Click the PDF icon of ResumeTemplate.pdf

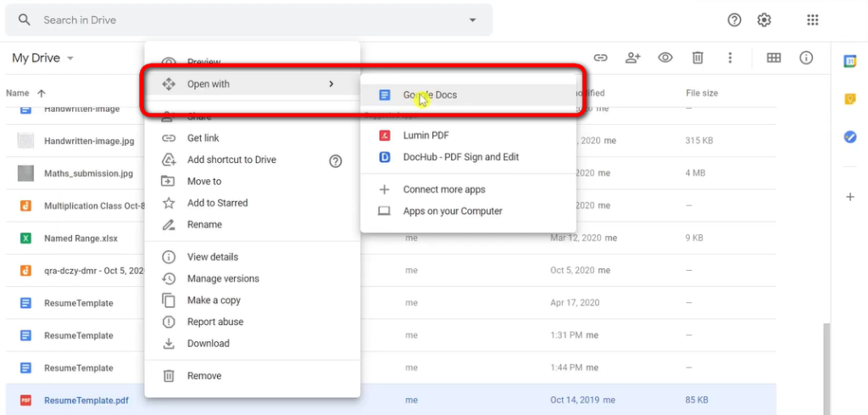click(25, 400)
